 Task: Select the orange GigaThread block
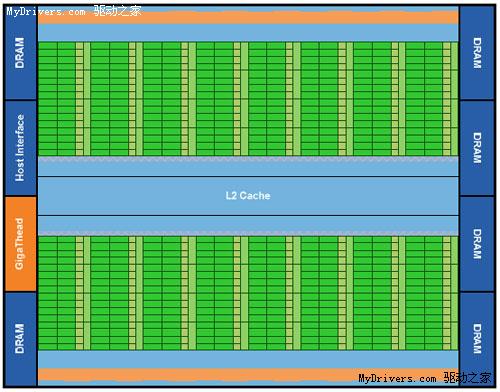(20, 244)
